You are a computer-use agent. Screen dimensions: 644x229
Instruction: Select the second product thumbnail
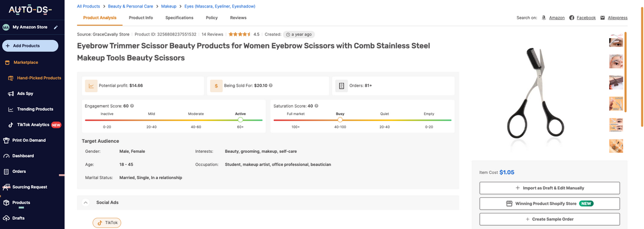[x=616, y=61]
